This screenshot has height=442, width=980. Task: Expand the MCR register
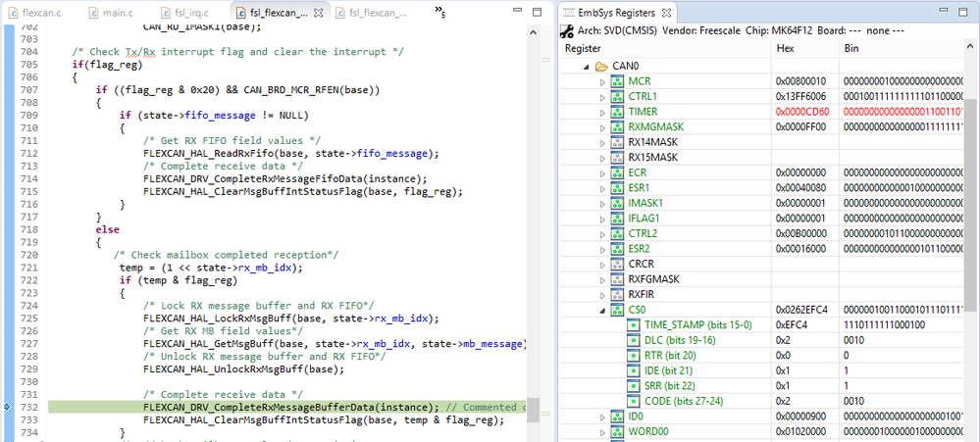(x=602, y=81)
